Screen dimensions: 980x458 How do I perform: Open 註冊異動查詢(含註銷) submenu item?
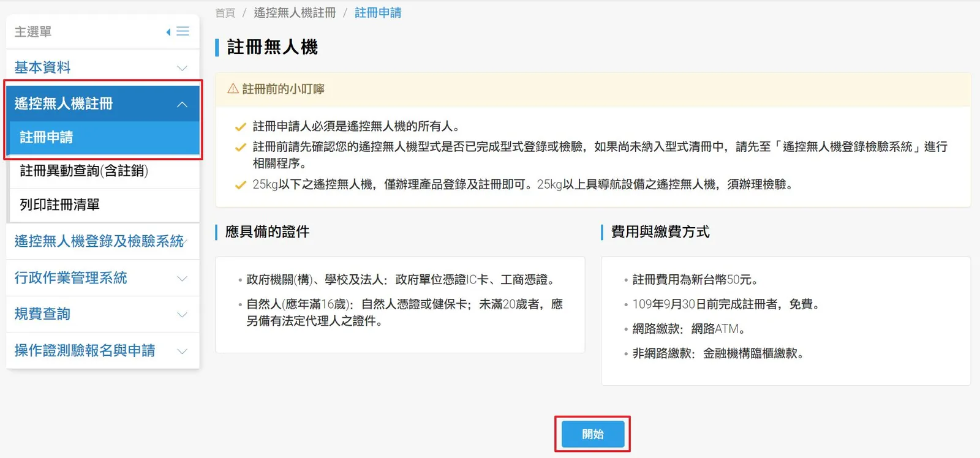coord(104,171)
